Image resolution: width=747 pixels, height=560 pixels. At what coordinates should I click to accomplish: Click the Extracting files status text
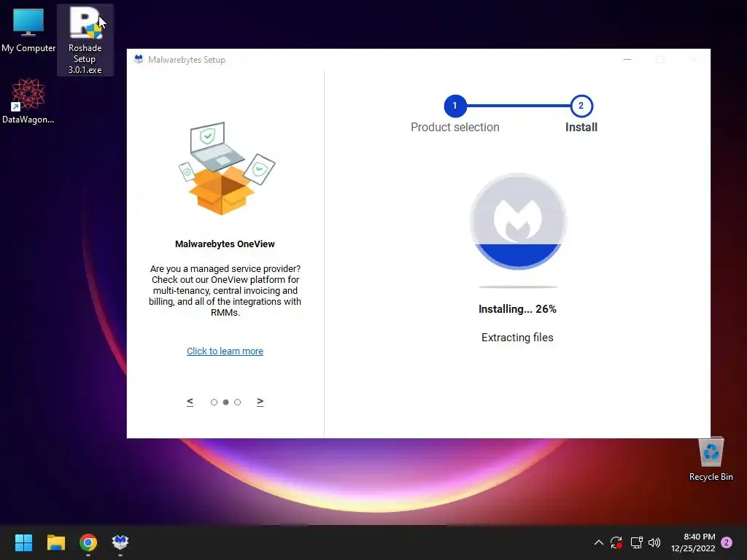pos(517,338)
